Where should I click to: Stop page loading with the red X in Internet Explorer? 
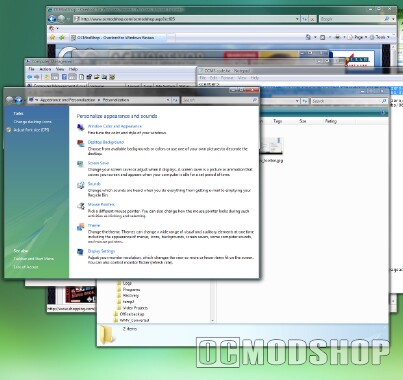pyautogui.click(x=312, y=19)
